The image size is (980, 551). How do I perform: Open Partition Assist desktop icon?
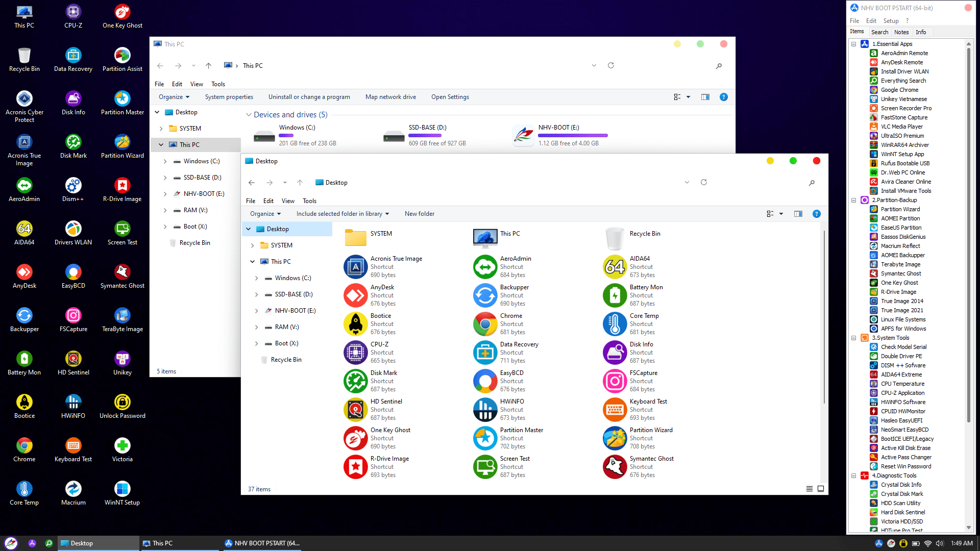[x=122, y=60]
